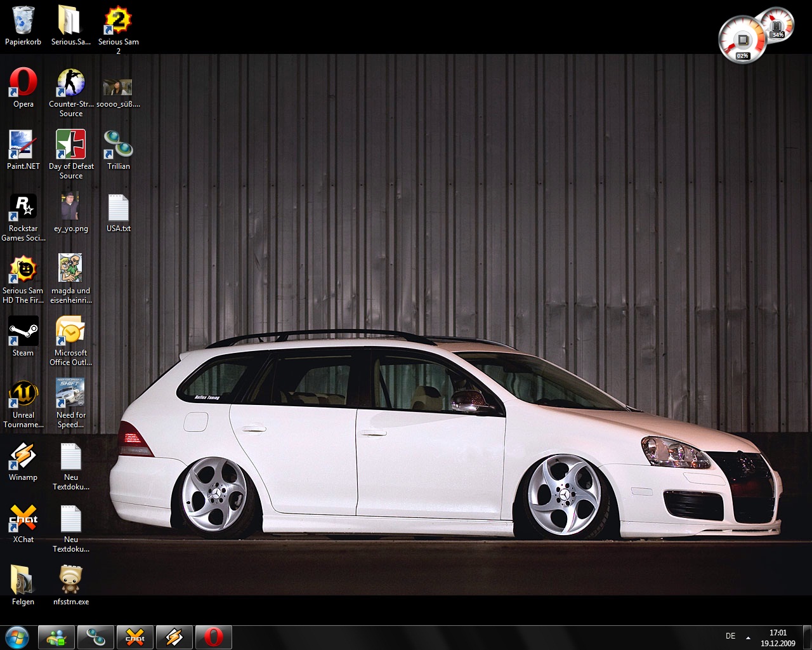
Task: Click Opera in the taskbar
Action: coord(213,637)
